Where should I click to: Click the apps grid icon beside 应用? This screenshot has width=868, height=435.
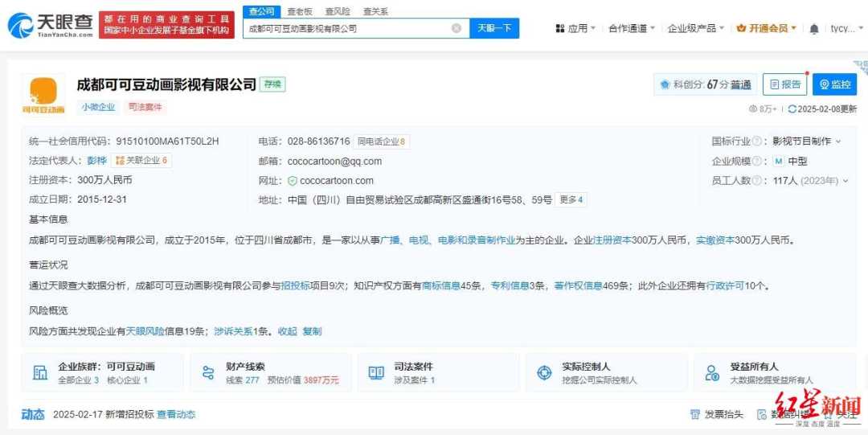tap(560, 28)
